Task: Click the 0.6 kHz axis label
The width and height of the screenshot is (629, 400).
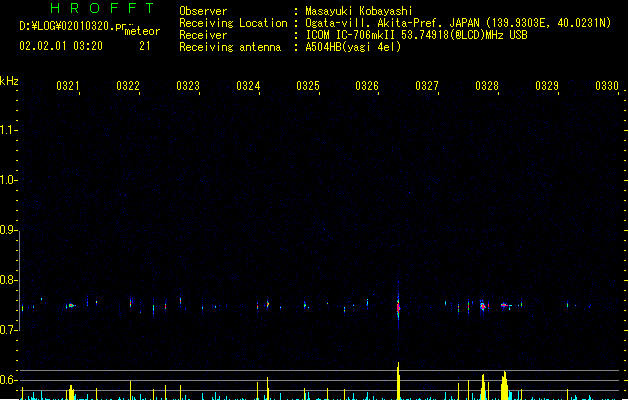Action: tap(8, 379)
